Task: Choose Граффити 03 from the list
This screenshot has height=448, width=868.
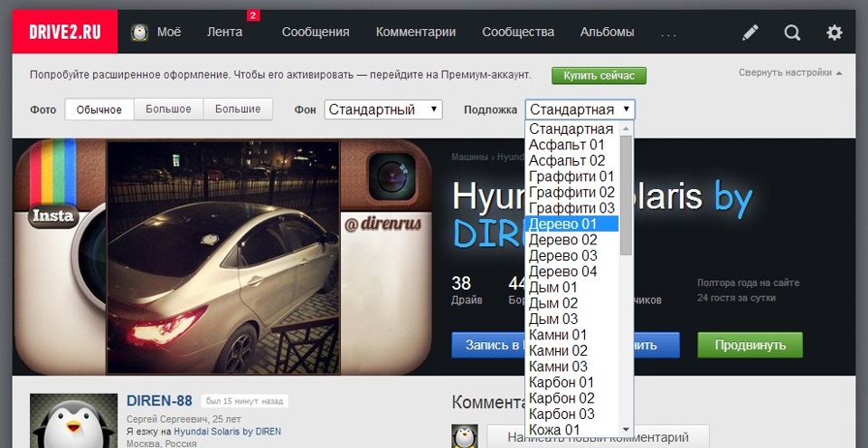Action: (x=571, y=208)
